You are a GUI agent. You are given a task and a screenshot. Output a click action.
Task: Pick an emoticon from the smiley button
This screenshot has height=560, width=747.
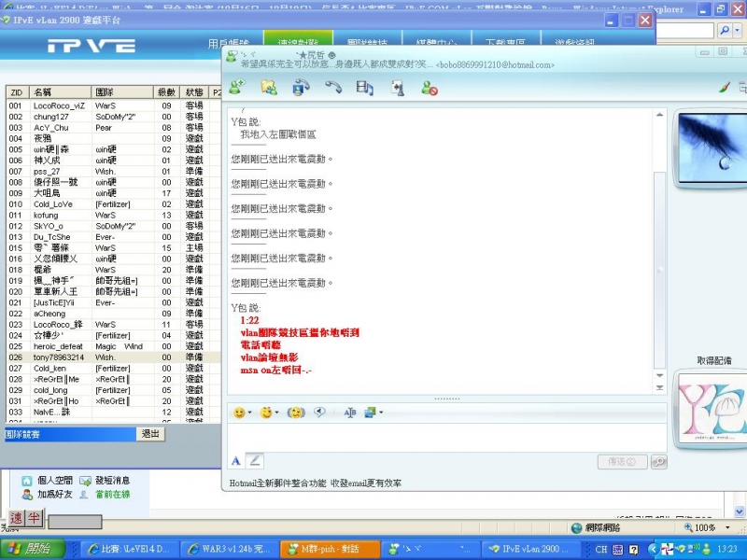pos(239,413)
